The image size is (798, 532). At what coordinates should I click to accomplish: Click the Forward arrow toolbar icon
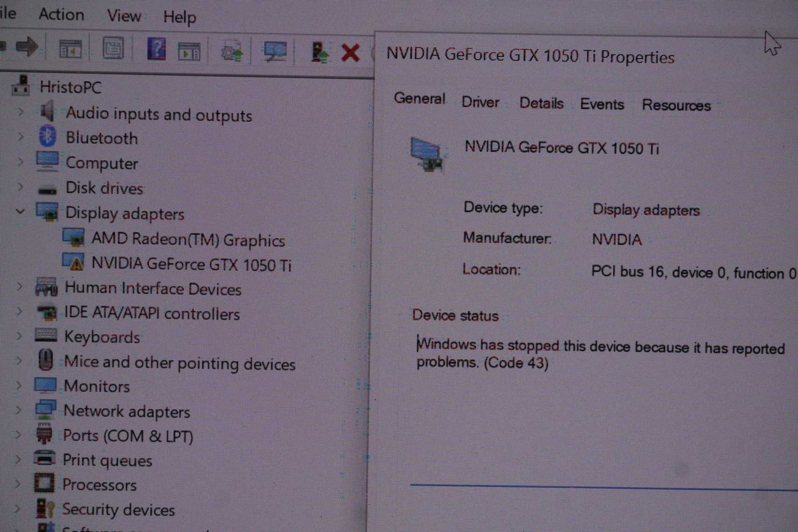tap(27, 47)
